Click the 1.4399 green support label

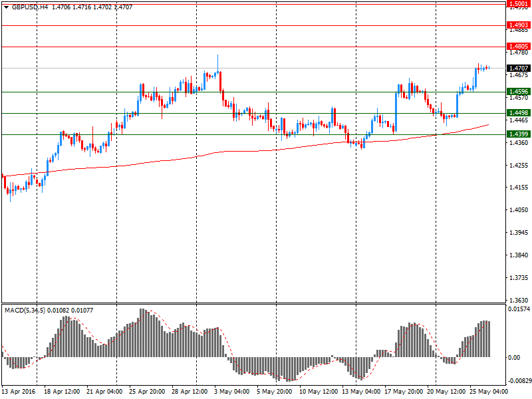(518, 134)
